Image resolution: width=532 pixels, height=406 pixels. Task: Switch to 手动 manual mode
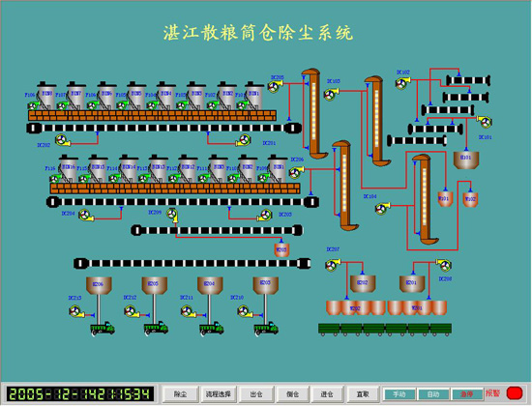tap(399, 394)
